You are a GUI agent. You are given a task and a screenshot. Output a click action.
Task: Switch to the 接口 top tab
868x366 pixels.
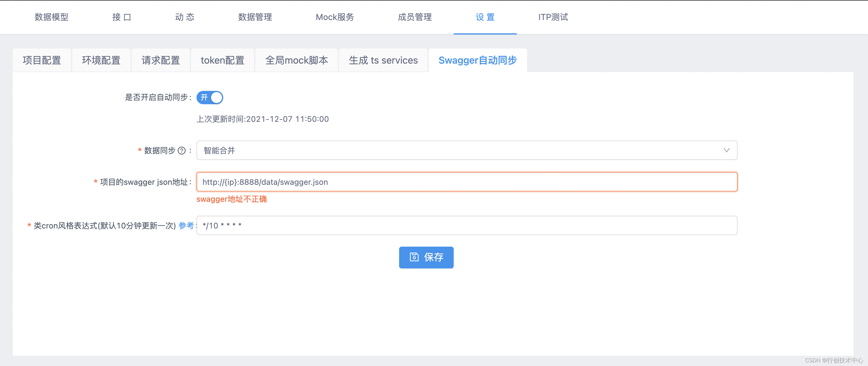(122, 17)
